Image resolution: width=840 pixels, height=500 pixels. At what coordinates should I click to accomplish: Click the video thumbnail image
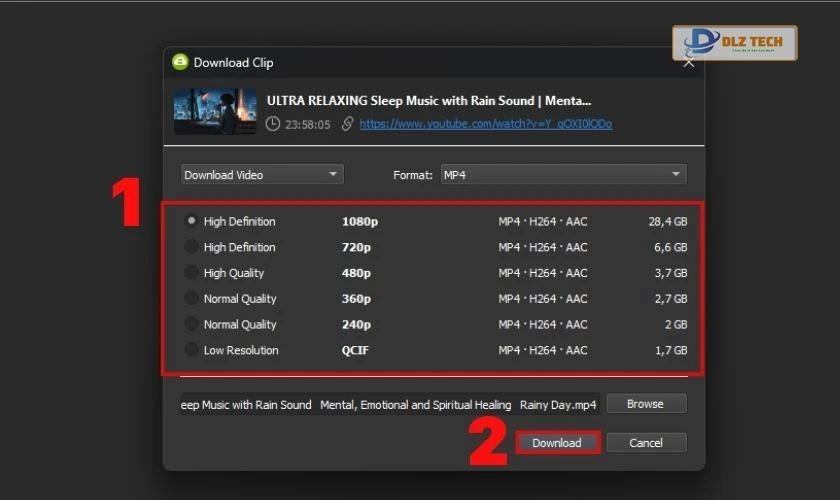215,111
